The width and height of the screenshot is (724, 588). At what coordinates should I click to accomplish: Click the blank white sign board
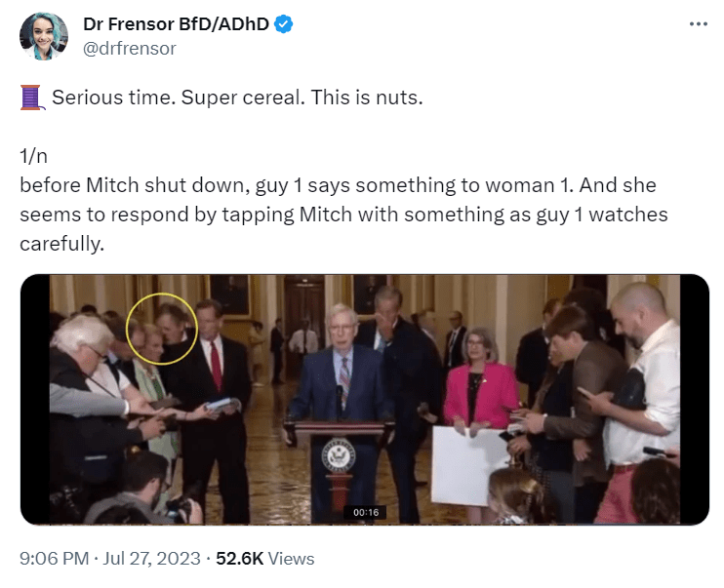[470, 464]
